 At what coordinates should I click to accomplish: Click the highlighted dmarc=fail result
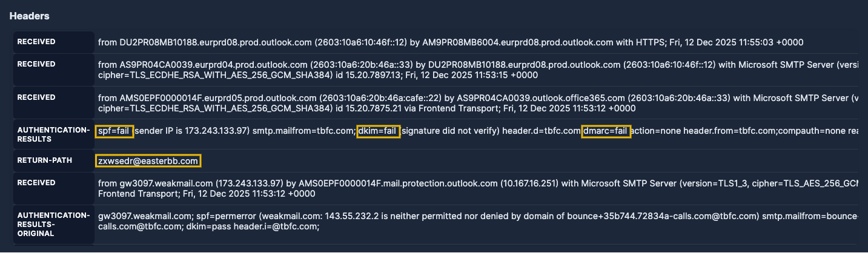pyautogui.click(x=606, y=131)
